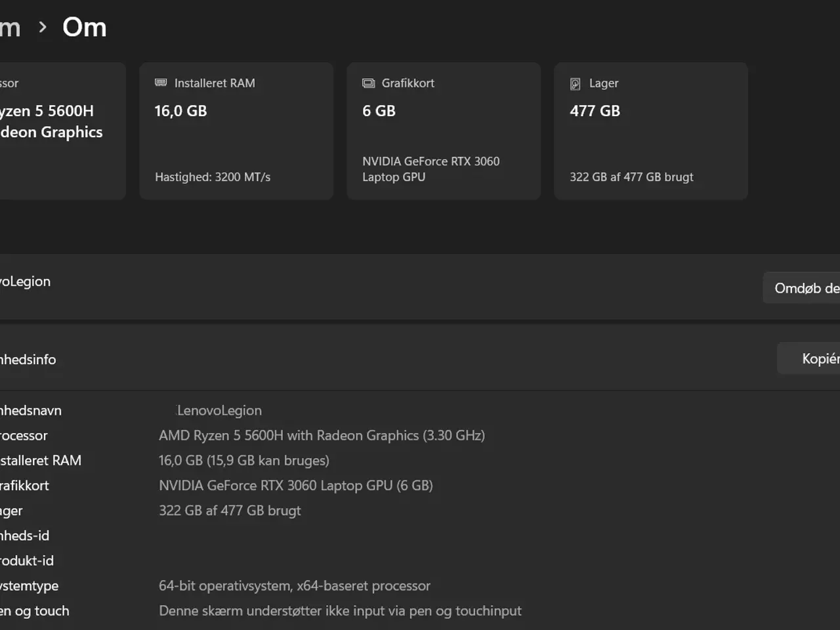Image resolution: width=840 pixels, height=630 pixels.
Task: Select '16,0 GB (15,9 GB kan bruges)' value
Action: pyautogui.click(x=244, y=460)
